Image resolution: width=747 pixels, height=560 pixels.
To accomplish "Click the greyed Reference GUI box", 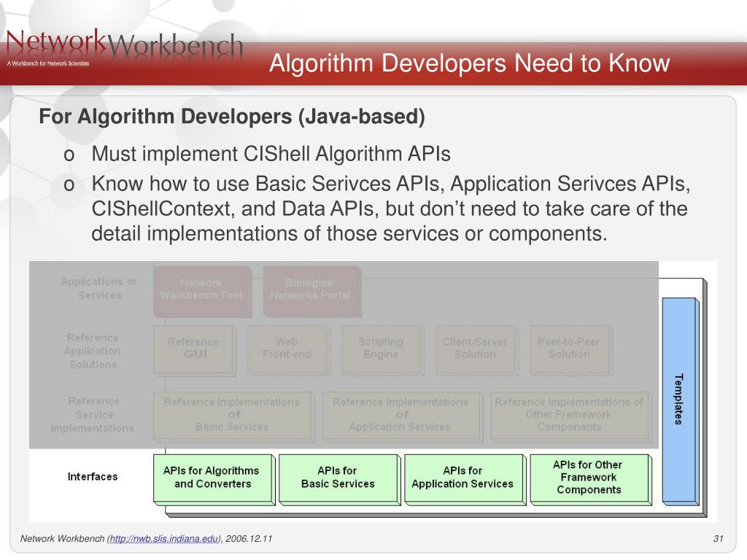I will [194, 351].
